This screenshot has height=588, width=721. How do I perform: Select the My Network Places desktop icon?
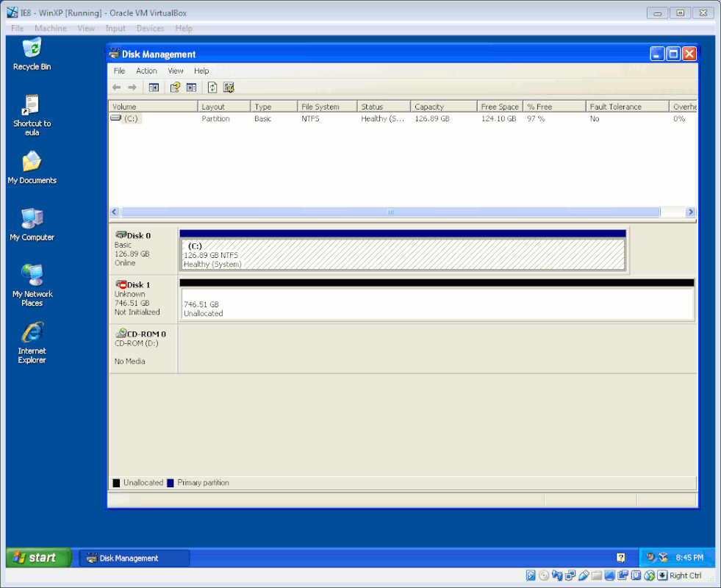(x=32, y=275)
